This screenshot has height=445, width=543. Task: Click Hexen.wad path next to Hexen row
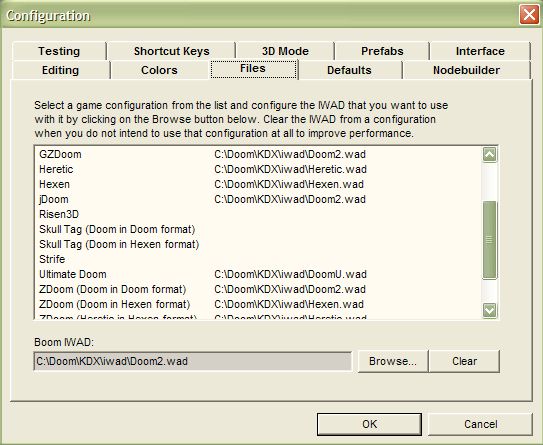(x=289, y=184)
